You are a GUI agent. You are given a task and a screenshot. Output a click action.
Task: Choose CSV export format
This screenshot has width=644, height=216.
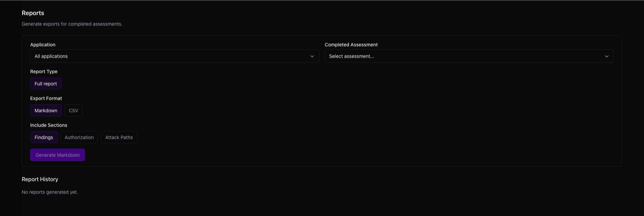(x=74, y=110)
